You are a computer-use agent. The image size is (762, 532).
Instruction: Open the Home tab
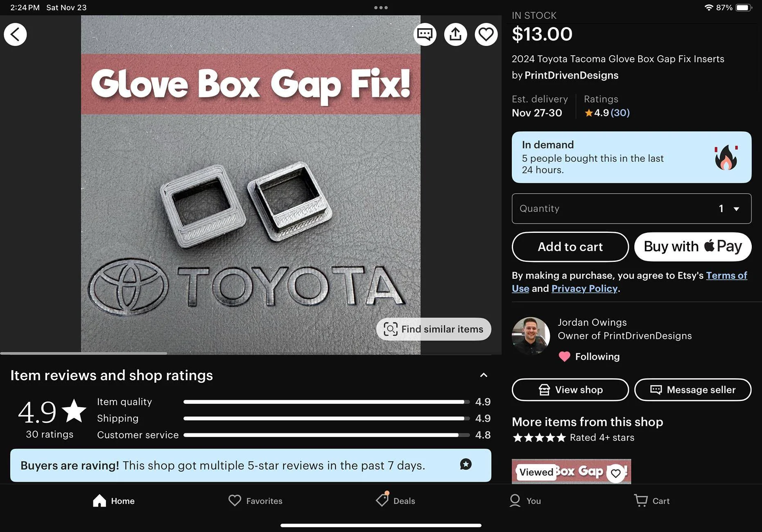(x=114, y=501)
